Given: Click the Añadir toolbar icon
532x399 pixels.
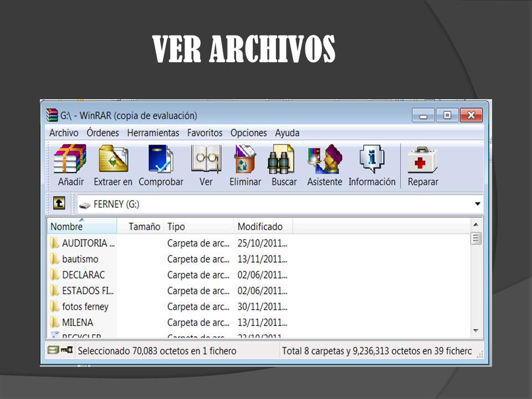Looking at the screenshot, I should tap(70, 158).
